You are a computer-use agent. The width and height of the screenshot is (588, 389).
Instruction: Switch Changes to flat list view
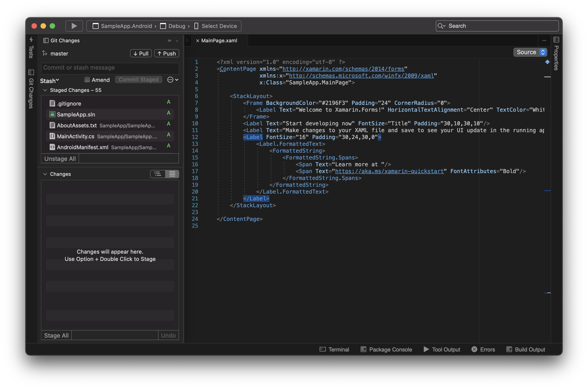(172, 174)
